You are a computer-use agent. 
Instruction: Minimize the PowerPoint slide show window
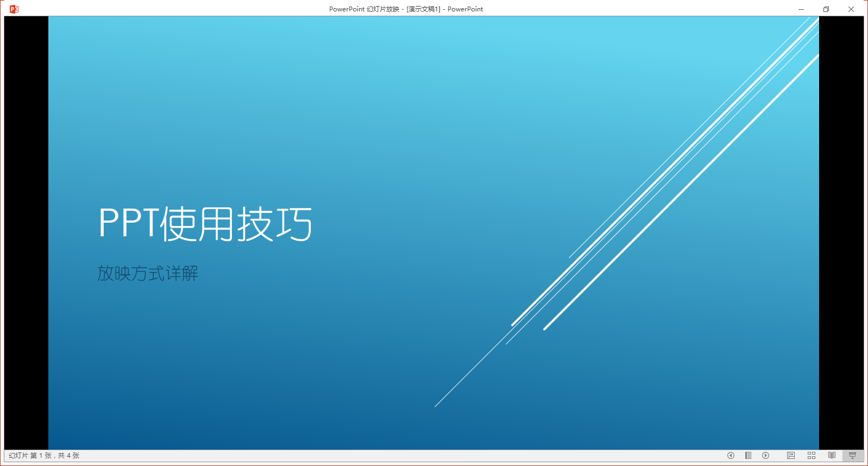pyautogui.click(x=801, y=9)
